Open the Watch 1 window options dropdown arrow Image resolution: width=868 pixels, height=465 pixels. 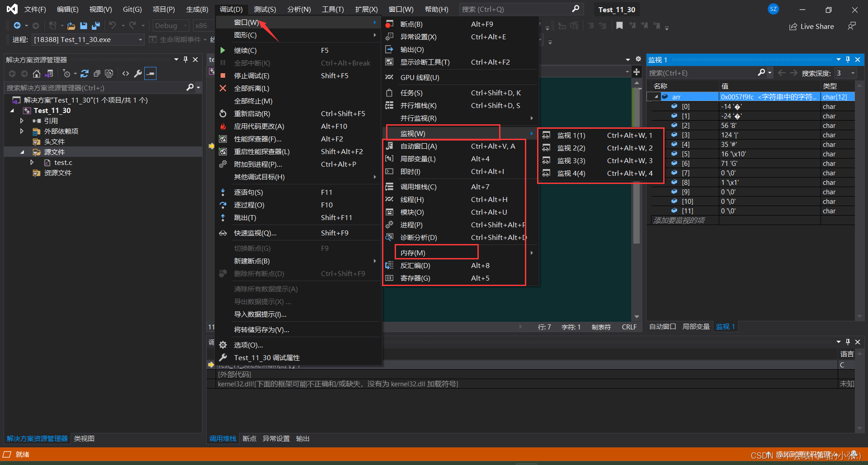pos(839,60)
